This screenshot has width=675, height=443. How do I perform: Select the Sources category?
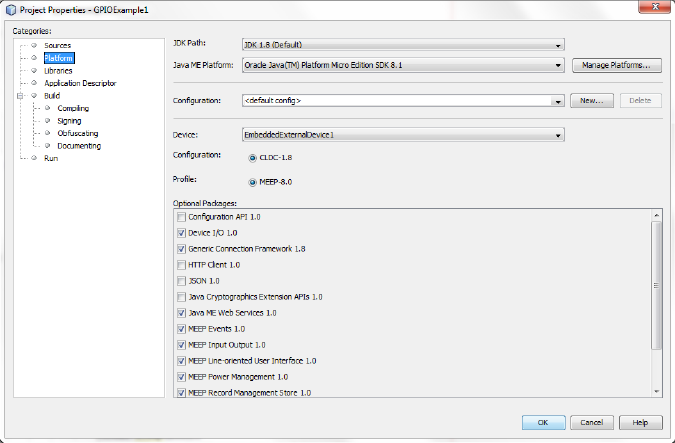pos(57,45)
